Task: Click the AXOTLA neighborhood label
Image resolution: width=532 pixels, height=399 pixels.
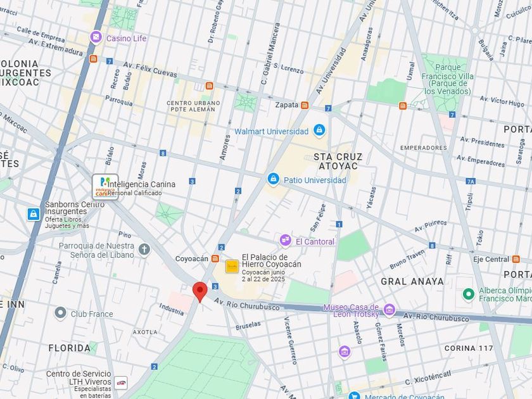Action: click(145, 332)
